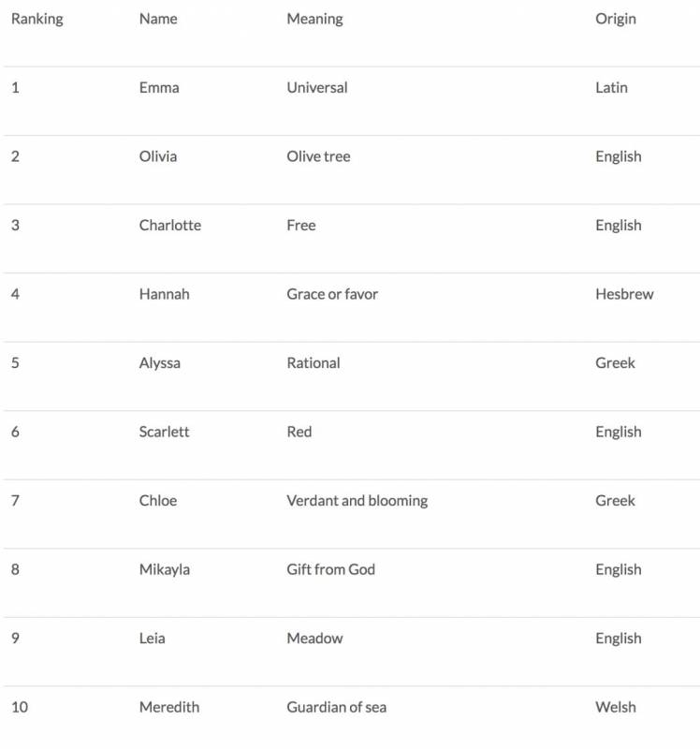Click the name Mikayla
Image resolution: width=700 pixels, height=749 pixels.
point(165,569)
